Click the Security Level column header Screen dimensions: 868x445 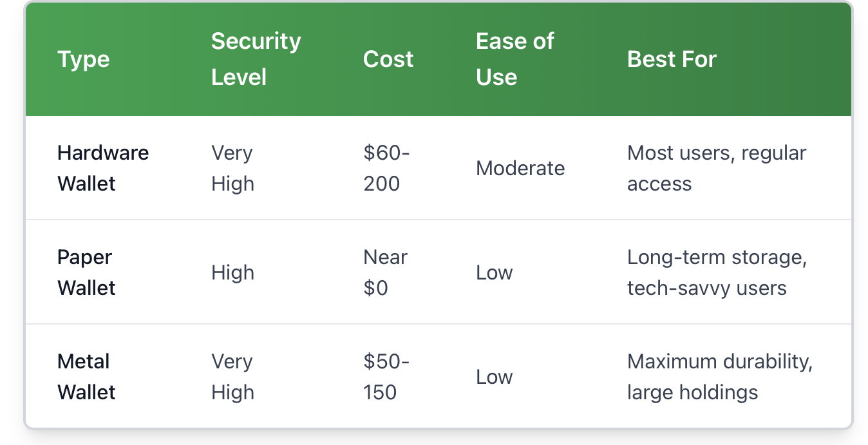(256, 59)
